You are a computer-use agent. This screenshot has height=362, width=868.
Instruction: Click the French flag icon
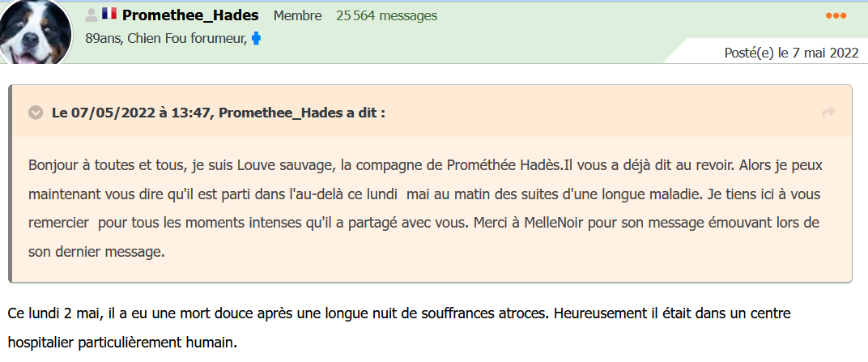[109, 14]
